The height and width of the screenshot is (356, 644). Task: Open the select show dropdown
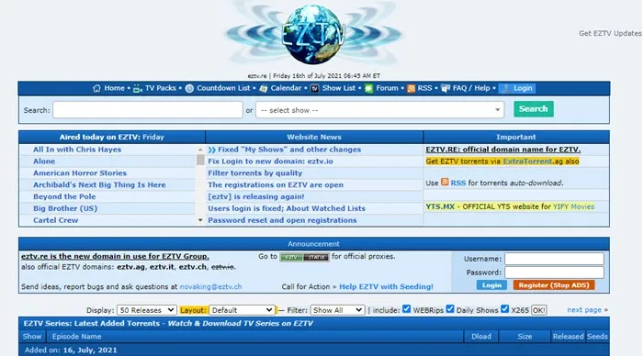(380, 110)
